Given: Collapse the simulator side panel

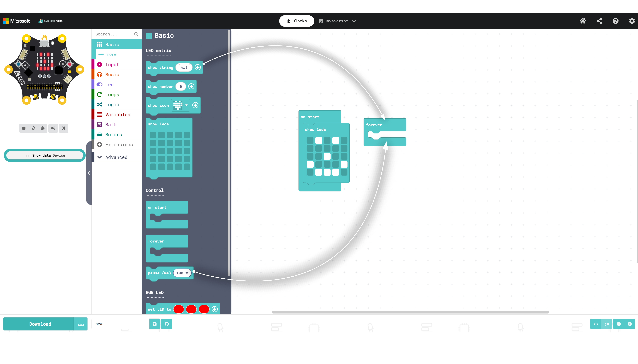Looking at the screenshot, I should (x=89, y=173).
